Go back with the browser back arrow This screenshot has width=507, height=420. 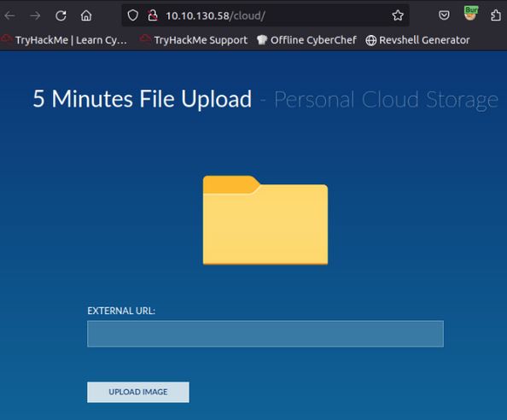9,15
